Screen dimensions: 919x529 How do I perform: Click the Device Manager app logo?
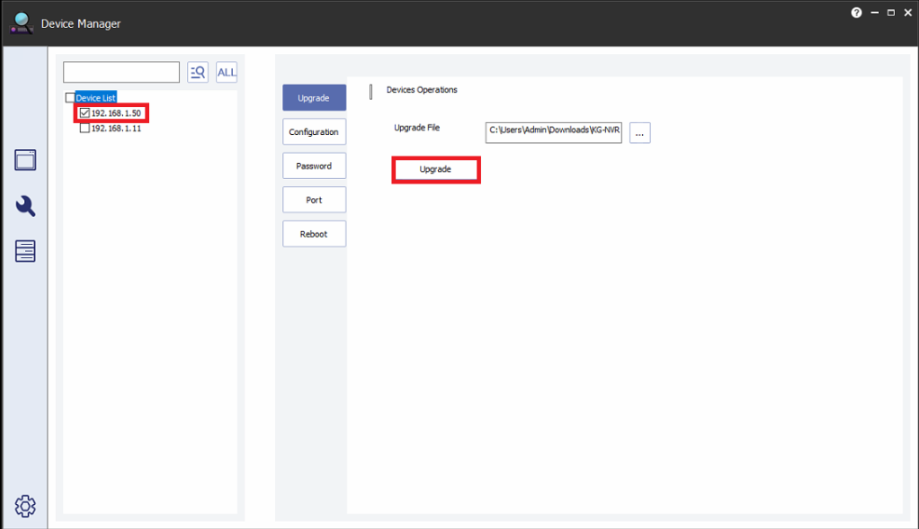tap(21, 22)
